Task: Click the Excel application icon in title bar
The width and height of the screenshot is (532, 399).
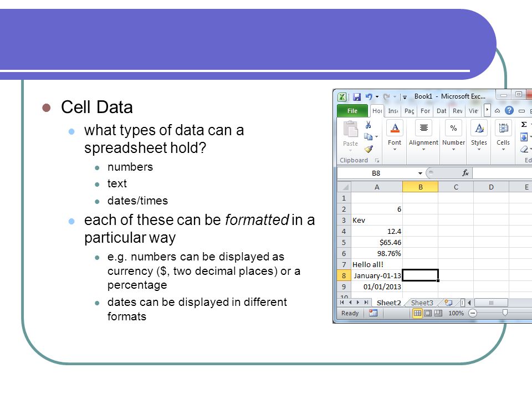Action: click(342, 97)
